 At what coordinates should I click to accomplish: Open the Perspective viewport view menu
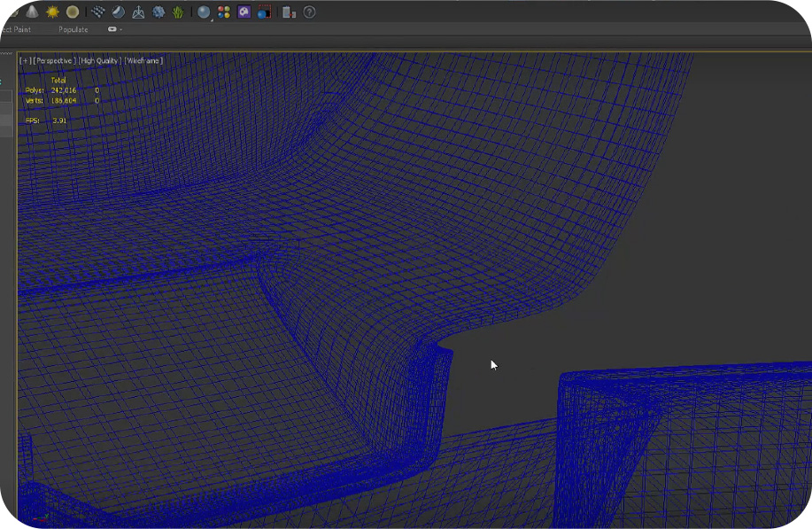[54, 60]
